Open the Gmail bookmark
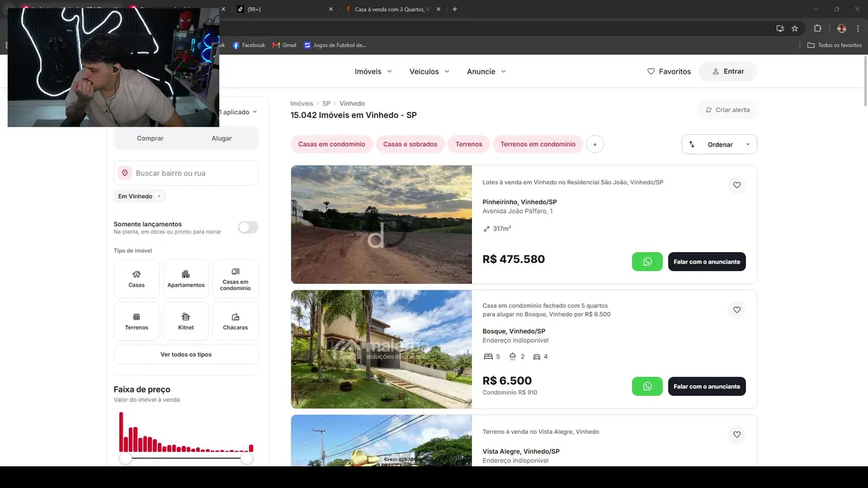This screenshot has width=868, height=488. click(285, 45)
